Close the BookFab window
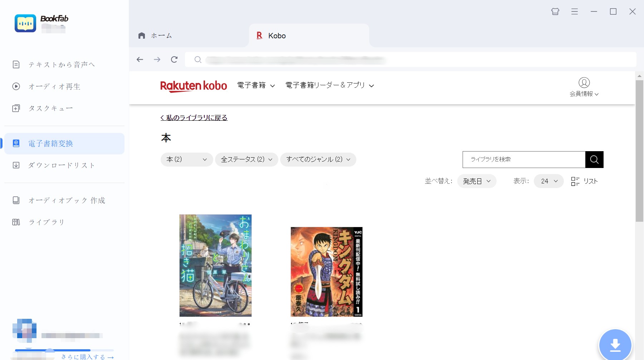This screenshot has height=360, width=644. point(633,11)
